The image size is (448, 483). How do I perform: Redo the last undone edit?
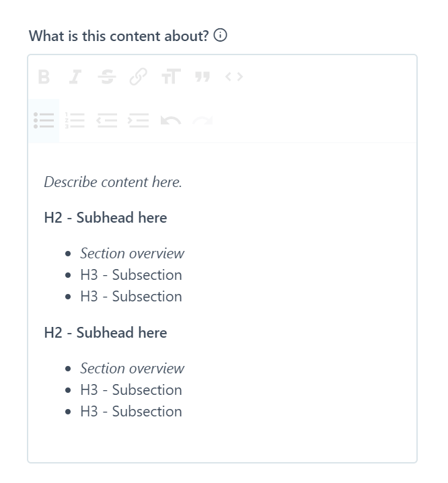[x=202, y=120]
